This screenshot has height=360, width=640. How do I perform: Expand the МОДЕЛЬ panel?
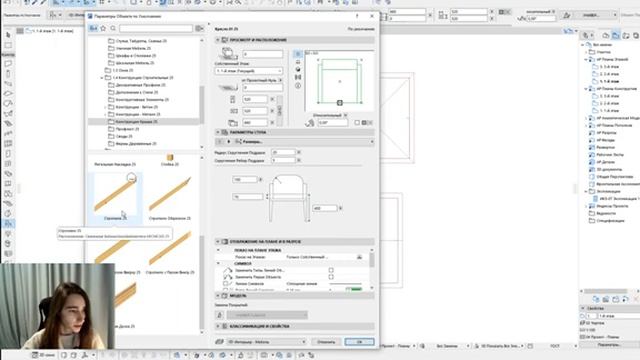[218, 296]
